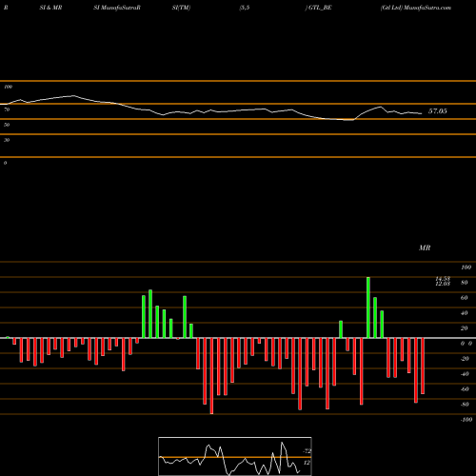476x476 pixels.
Task: Click the SI & MR header text
Action: point(50,8)
